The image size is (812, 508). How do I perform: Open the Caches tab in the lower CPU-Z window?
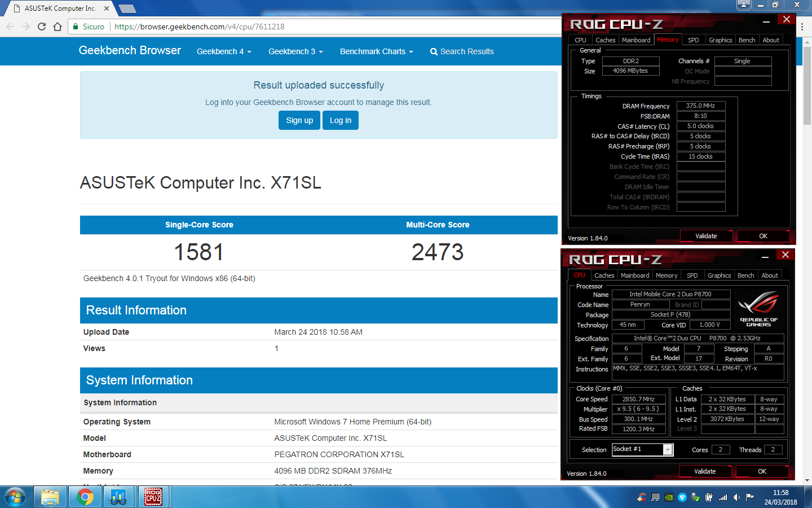(604, 275)
